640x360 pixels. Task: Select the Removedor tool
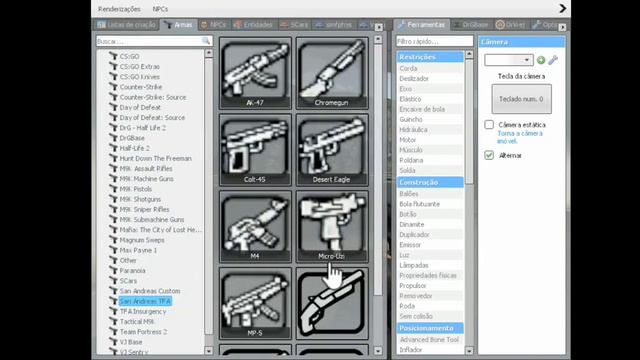coord(430,296)
